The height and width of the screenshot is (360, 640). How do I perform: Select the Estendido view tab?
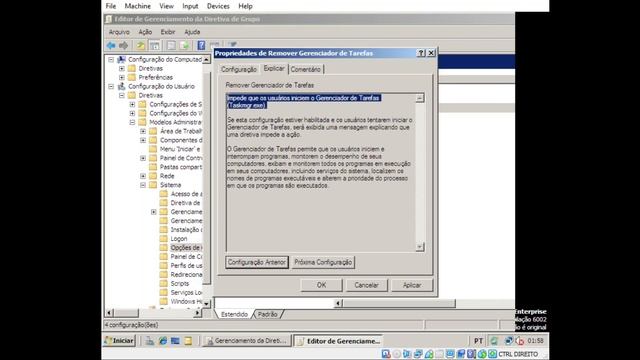[235, 314]
